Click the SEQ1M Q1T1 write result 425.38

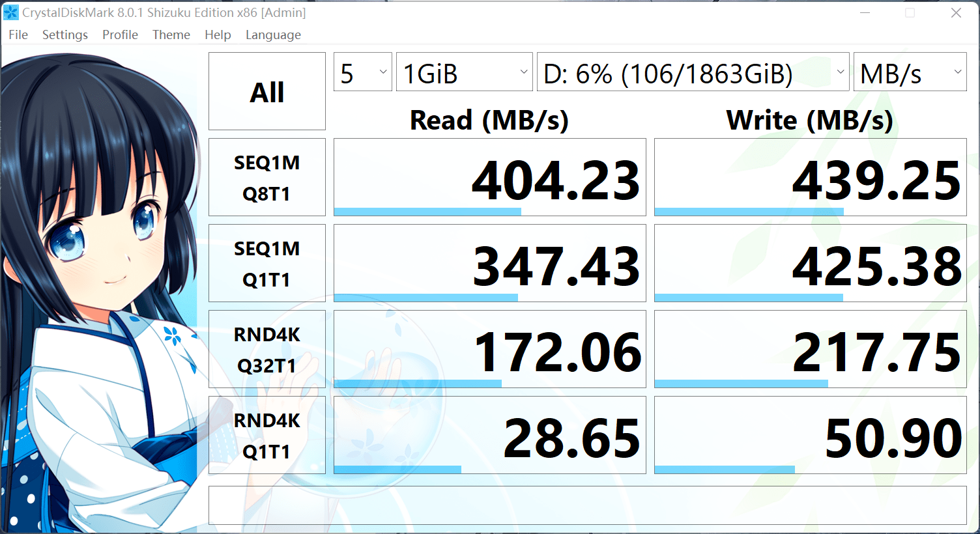(811, 263)
